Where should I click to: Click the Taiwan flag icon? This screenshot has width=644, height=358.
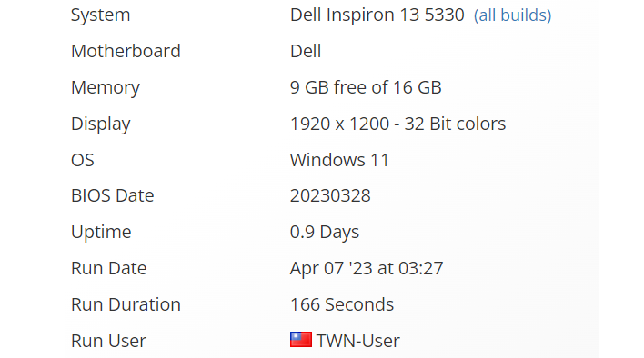coord(301,340)
